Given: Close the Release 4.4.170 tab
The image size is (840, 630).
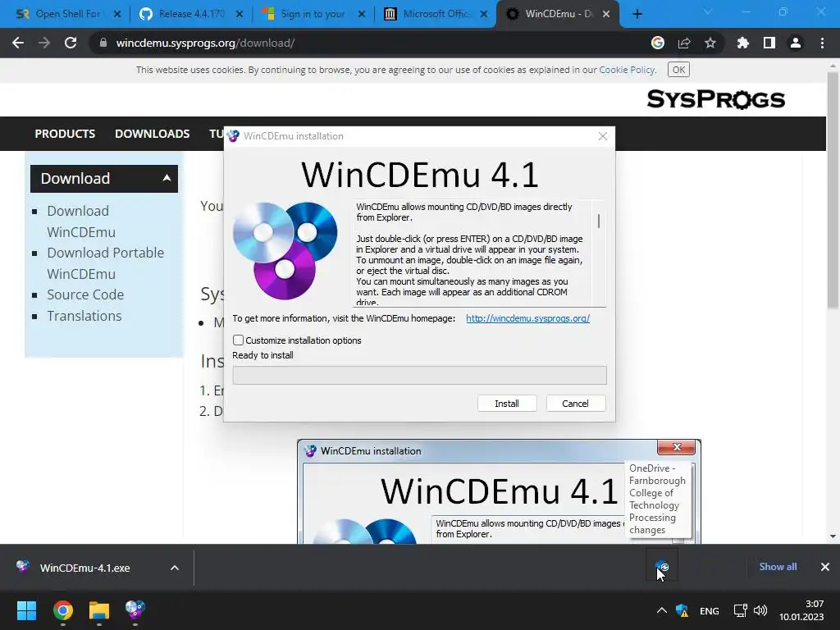Looking at the screenshot, I should pyautogui.click(x=240, y=14).
